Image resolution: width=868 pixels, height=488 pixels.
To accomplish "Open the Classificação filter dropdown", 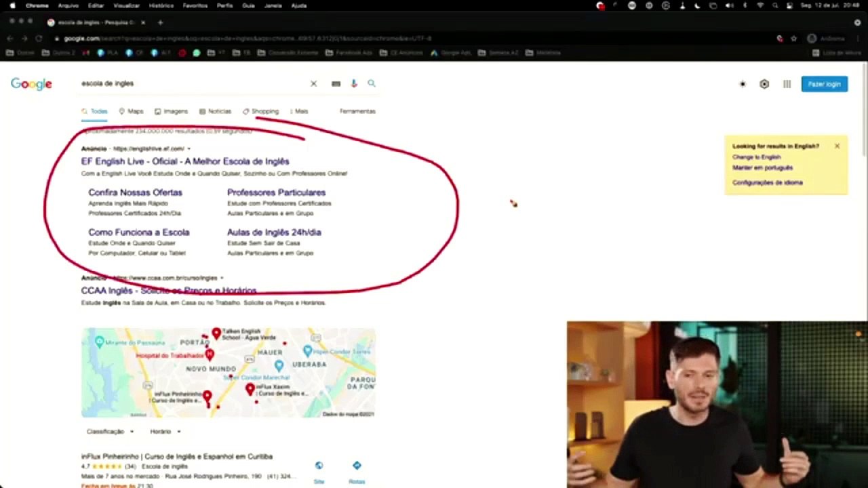I will click(x=110, y=432).
